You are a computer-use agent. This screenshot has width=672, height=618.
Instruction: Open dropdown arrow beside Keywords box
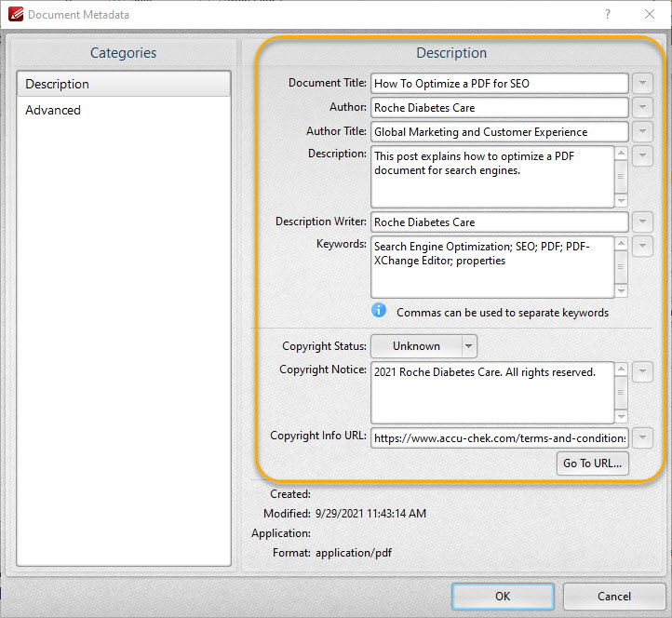pos(642,246)
